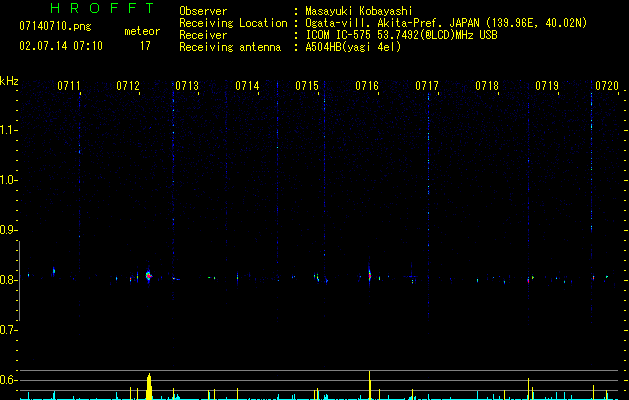
Task: Click the yellow intensity spike at 0716
Action: point(369,385)
